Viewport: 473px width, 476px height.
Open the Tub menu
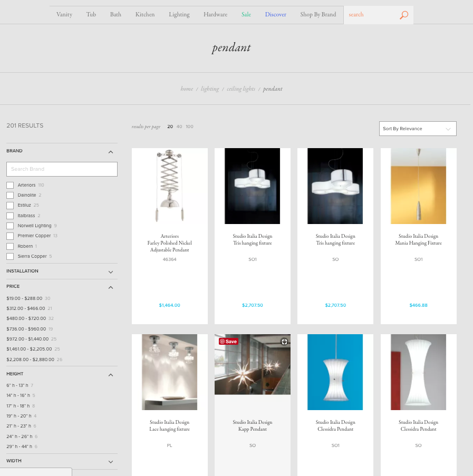tap(91, 15)
